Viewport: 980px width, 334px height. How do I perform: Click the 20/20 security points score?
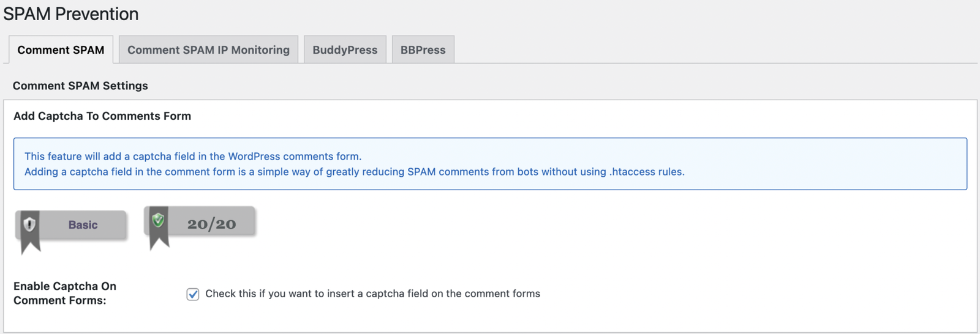[211, 225]
